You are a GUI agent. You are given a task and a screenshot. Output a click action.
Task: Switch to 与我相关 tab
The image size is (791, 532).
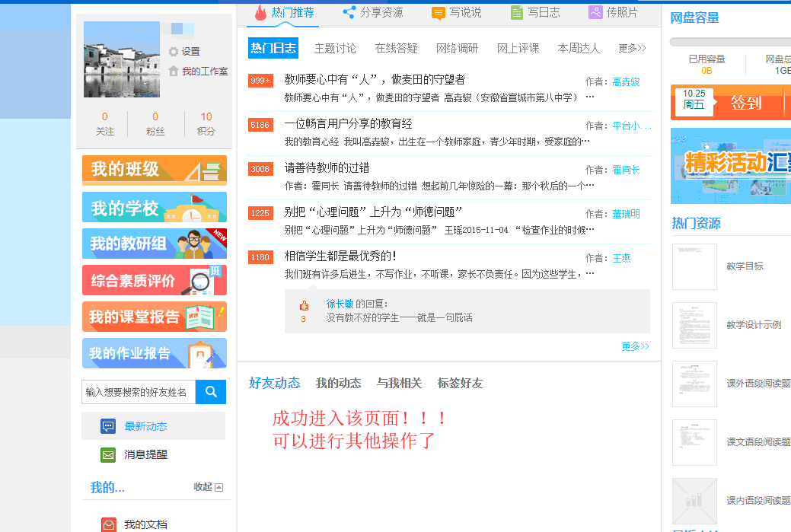pyautogui.click(x=399, y=384)
